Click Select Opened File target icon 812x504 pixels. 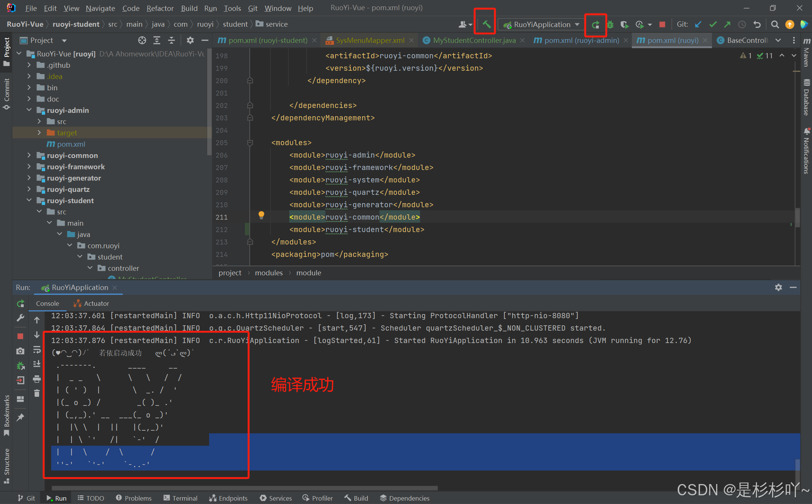(x=142, y=40)
